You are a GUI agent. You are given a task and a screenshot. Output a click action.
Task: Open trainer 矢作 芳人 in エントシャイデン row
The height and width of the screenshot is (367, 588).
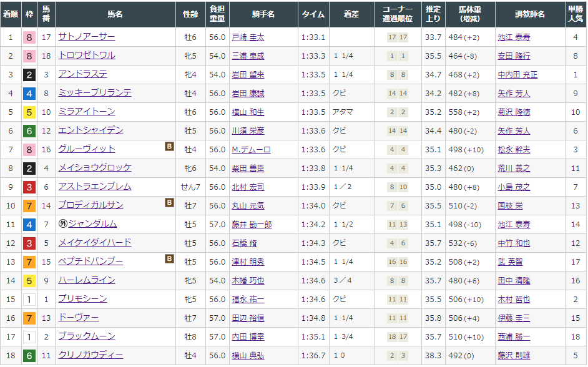click(514, 131)
